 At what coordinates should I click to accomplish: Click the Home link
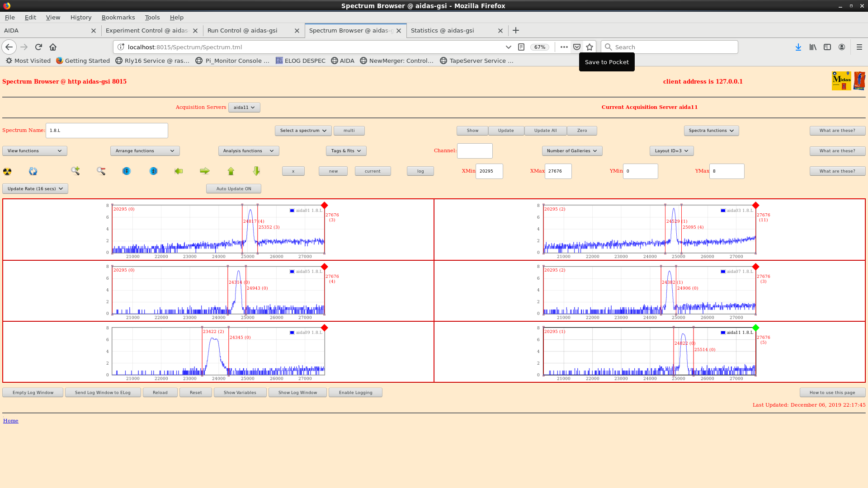(x=11, y=421)
